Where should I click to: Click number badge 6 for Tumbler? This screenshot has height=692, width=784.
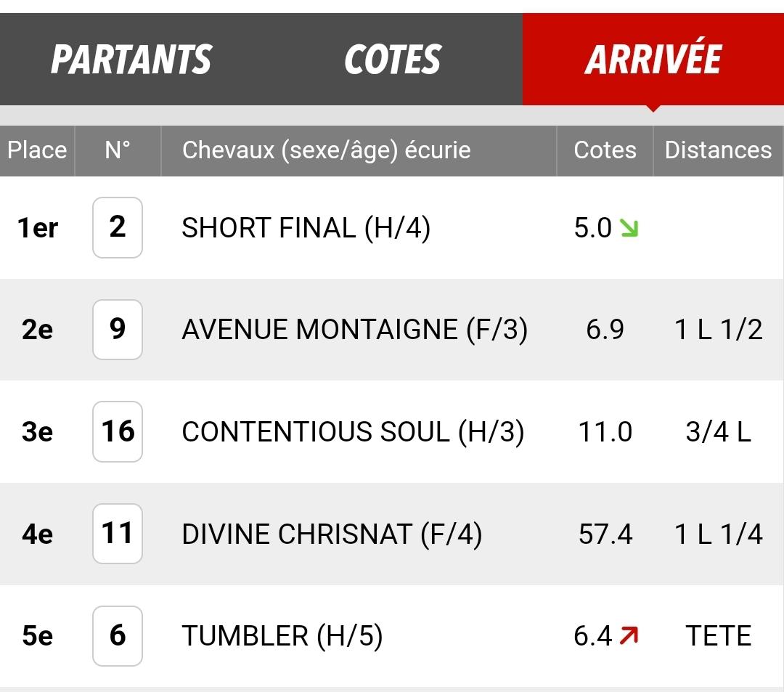(118, 635)
